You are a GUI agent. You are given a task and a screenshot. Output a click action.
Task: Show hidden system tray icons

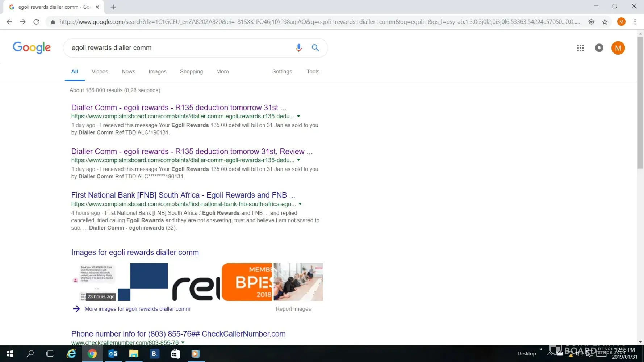(x=549, y=354)
